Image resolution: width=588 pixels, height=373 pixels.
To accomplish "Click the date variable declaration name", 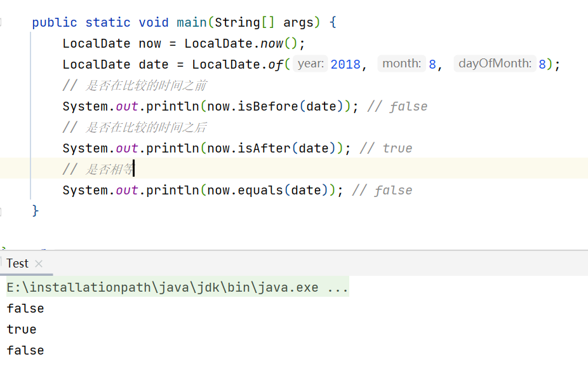I will pyautogui.click(x=154, y=65).
